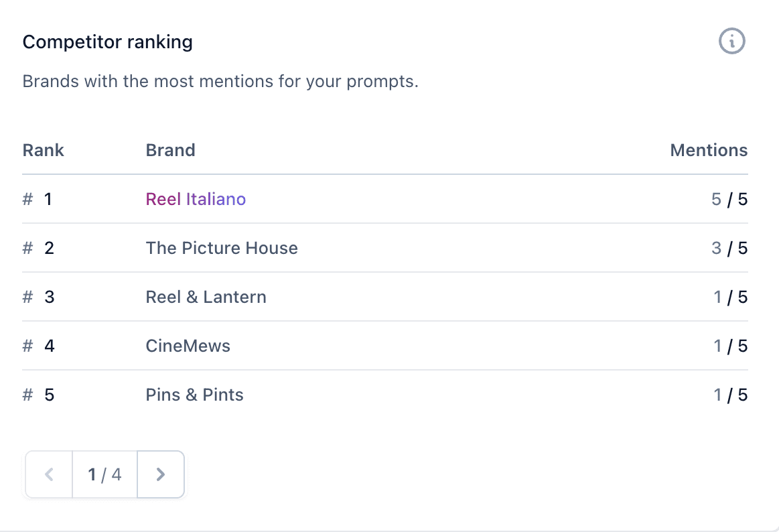Select the CineMews brand entry
This screenshot has height=532, width=779.
point(188,346)
